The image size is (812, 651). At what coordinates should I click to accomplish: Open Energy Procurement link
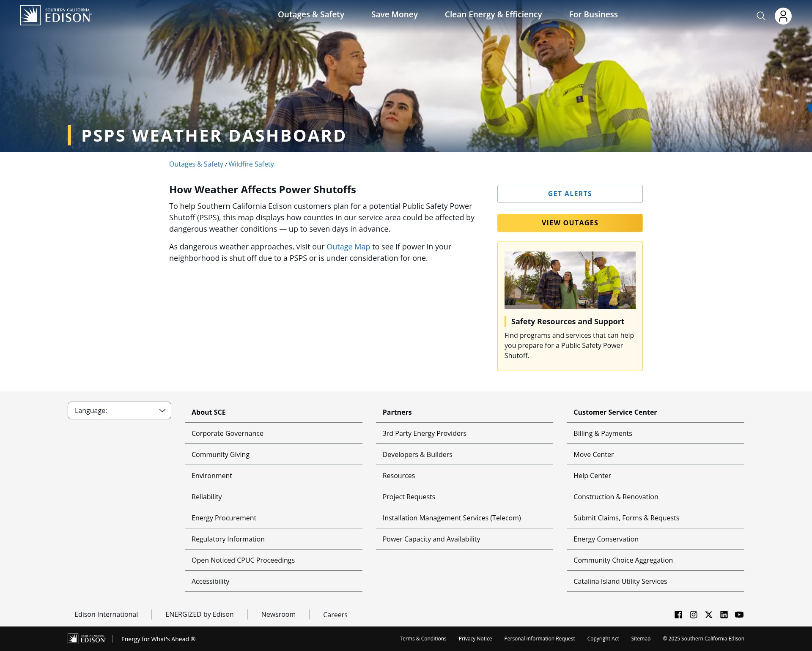[224, 518]
